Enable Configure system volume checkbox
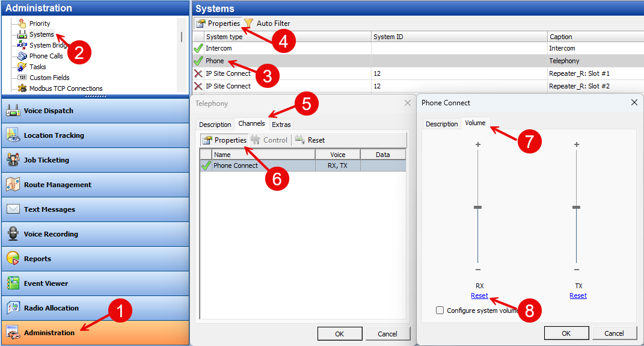Viewport: 644px width, 346px height. point(440,310)
